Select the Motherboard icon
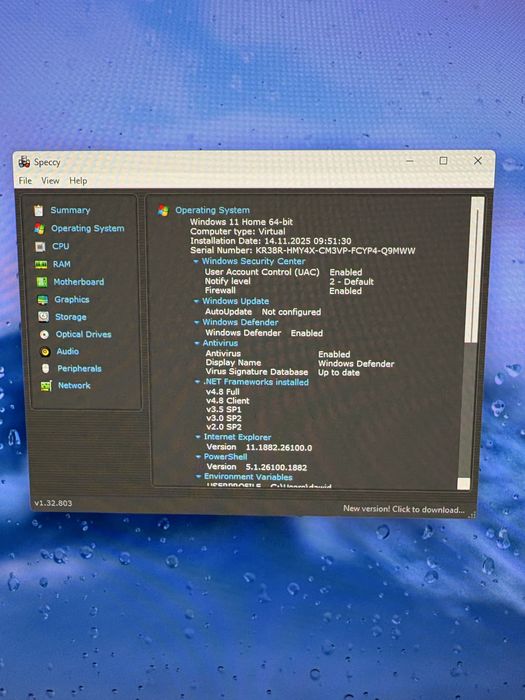The height and width of the screenshot is (700, 525). pyautogui.click(x=42, y=282)
